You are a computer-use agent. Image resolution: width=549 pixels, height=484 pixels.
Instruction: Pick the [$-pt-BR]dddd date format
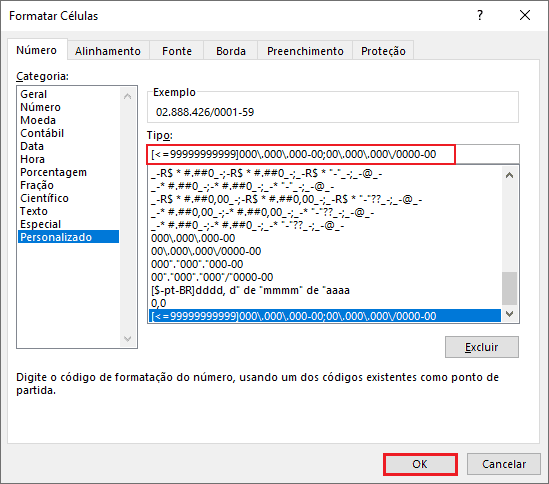point(250,290)
